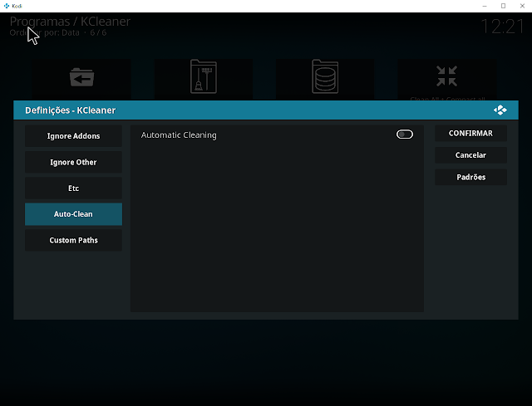
Task: Click the Automatic Cleaning label
Action: point(179,135)
